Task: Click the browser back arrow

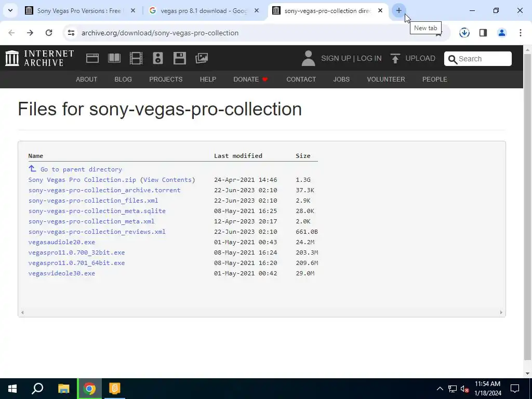Action: (x=11, y=33)
